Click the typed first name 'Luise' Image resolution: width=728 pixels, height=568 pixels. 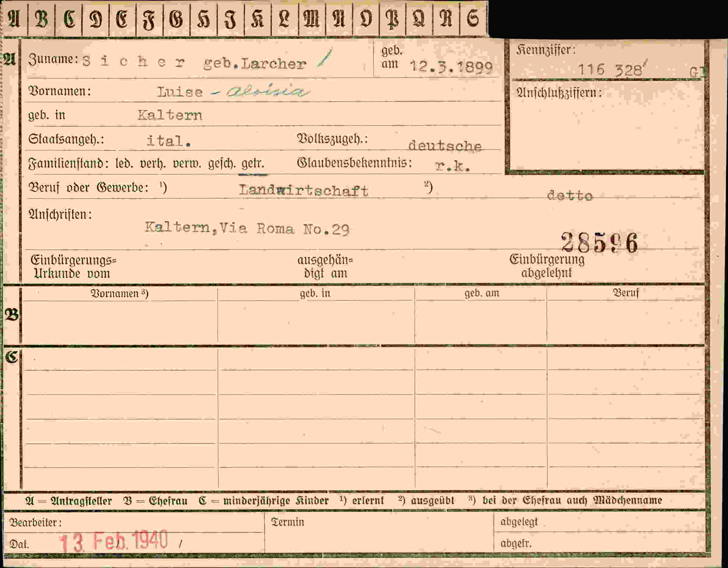[180, 92]
